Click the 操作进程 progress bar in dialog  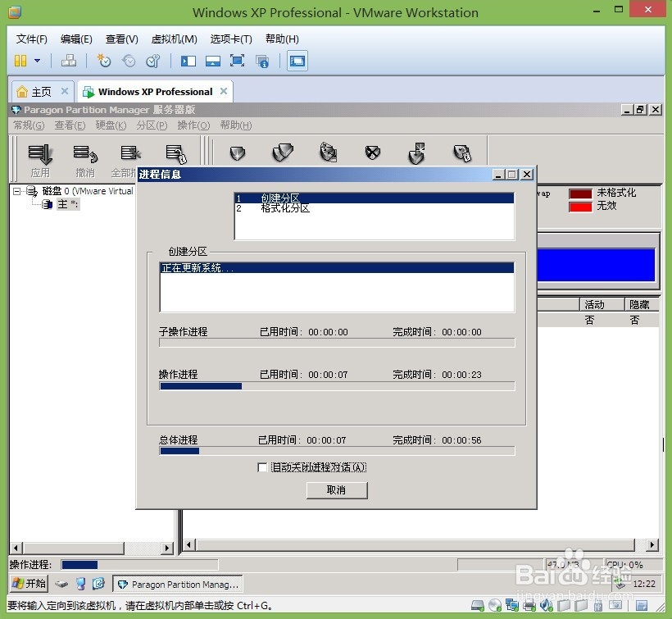coord(337,386)
